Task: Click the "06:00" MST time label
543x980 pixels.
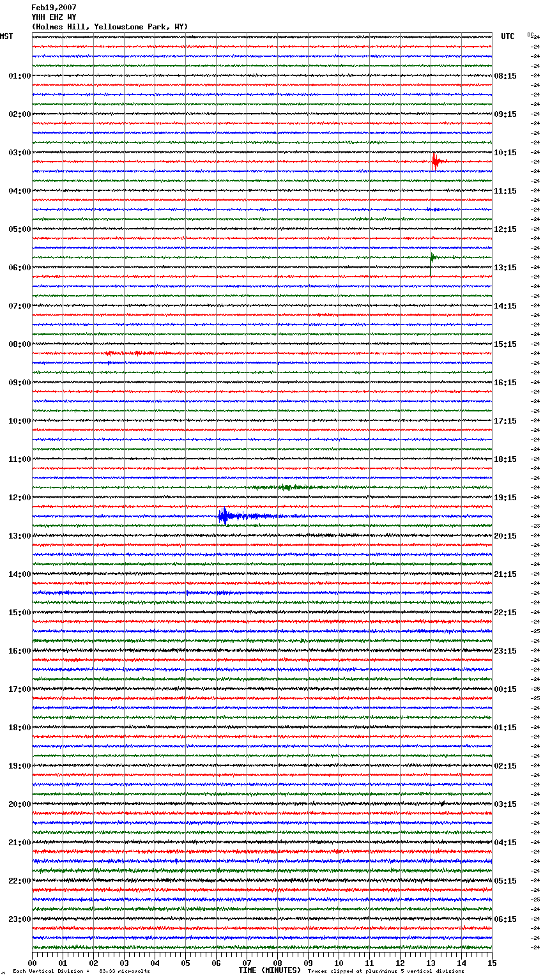Action: click(20, 268)
